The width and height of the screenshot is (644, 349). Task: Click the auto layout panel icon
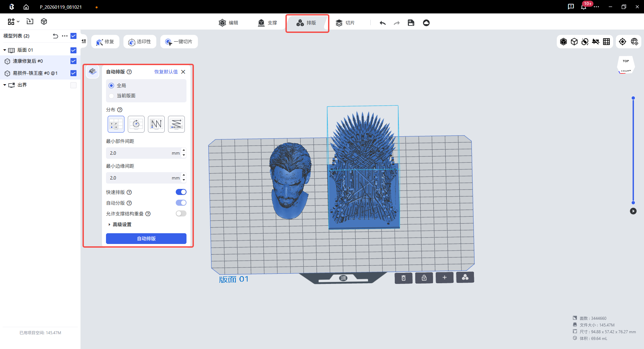(93, 71)
